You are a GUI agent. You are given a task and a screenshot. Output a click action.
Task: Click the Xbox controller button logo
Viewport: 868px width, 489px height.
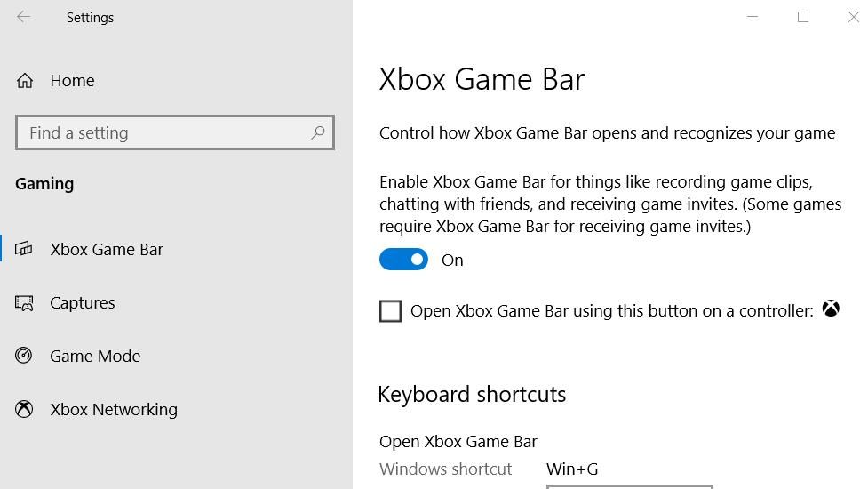(x=831, y=309)
